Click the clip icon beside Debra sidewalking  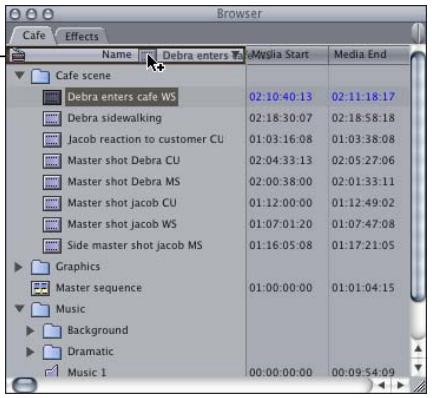pyautogui.click(x=52, y=118)
